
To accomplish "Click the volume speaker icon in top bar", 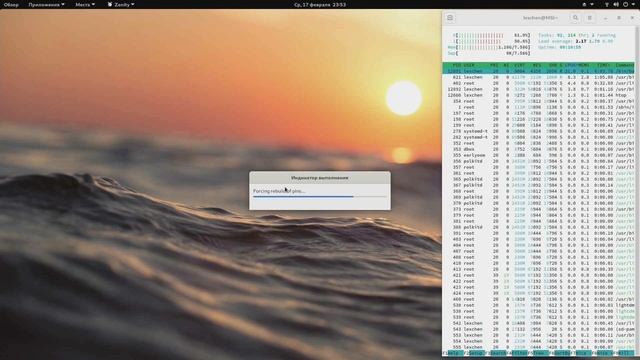I will tap(616, 4).
